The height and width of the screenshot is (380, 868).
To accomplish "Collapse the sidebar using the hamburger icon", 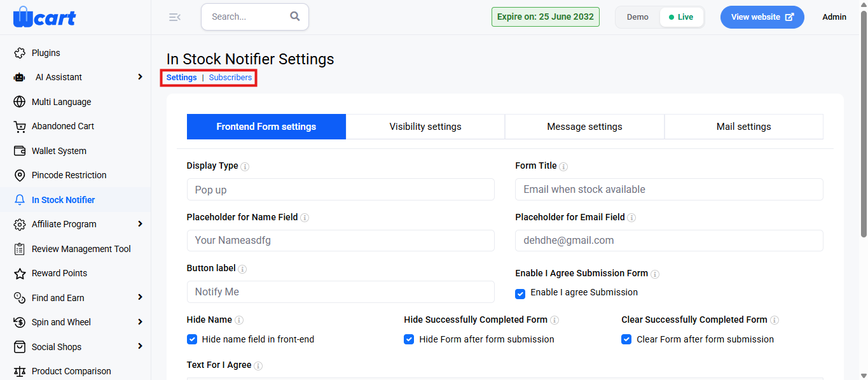I will [x=174, y=17].
